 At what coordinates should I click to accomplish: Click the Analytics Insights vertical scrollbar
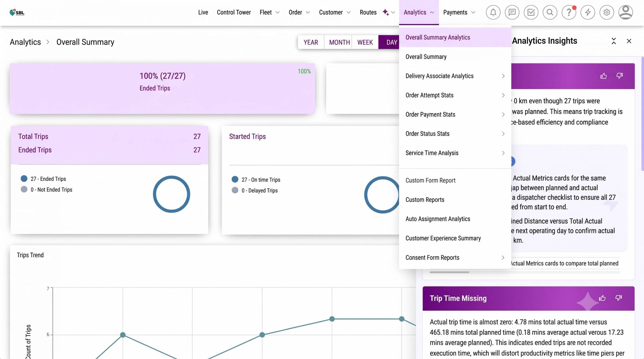642,114
